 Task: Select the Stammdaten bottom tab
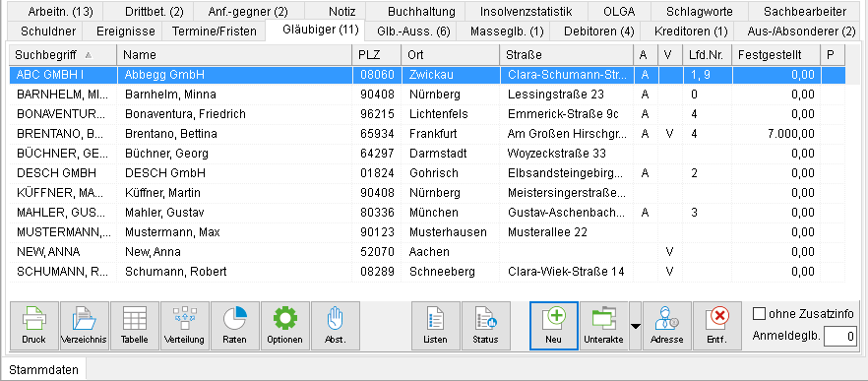point(43,369)
